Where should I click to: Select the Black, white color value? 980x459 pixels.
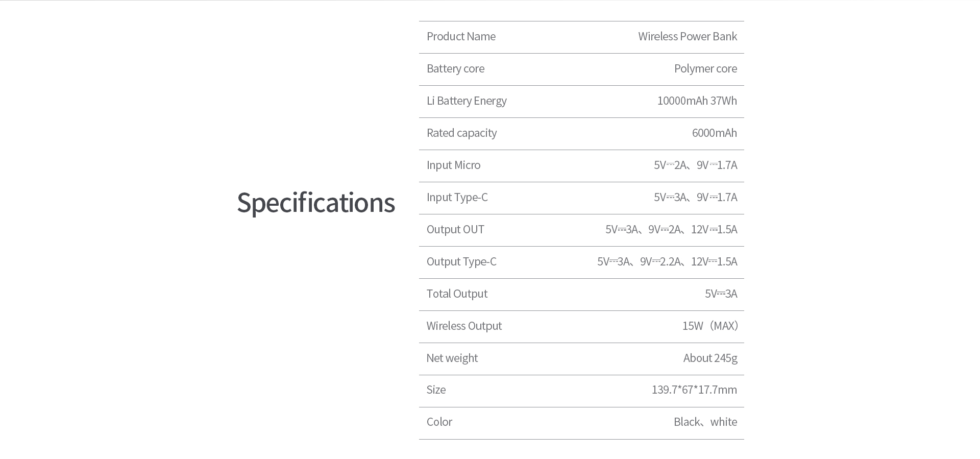pos(705,422)
